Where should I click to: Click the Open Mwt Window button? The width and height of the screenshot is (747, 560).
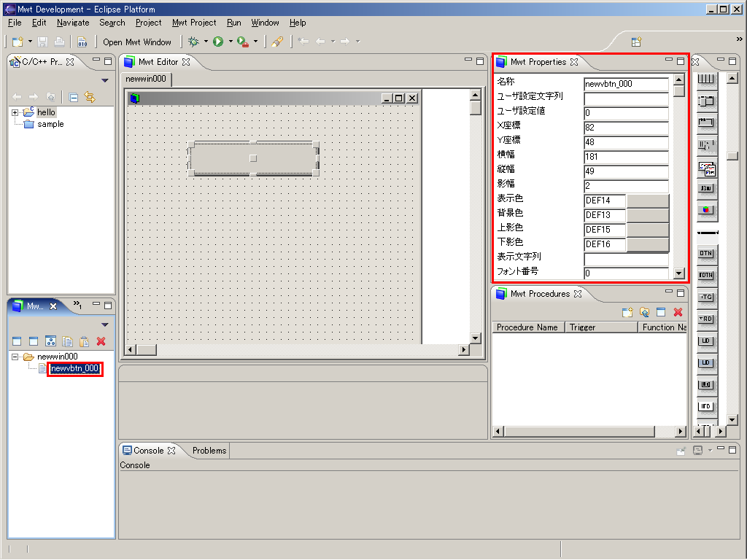[137, 42]
